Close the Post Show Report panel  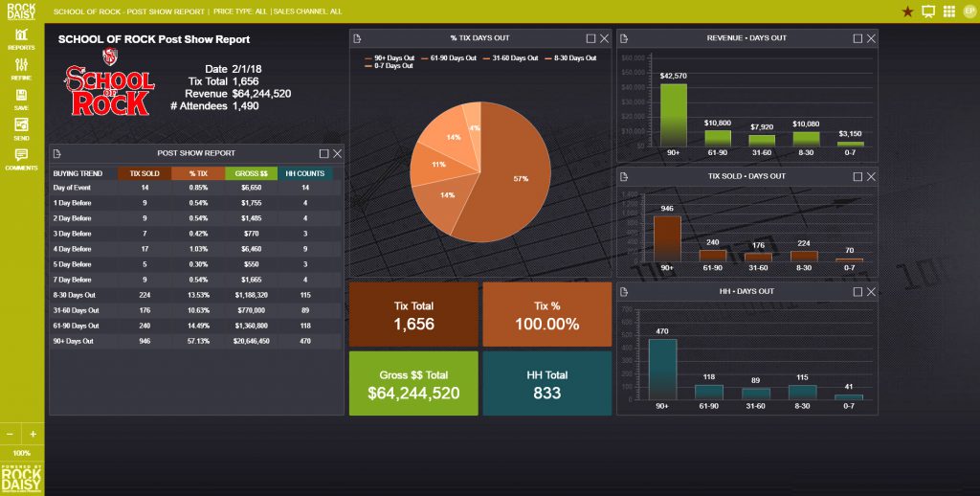[338, 153]
